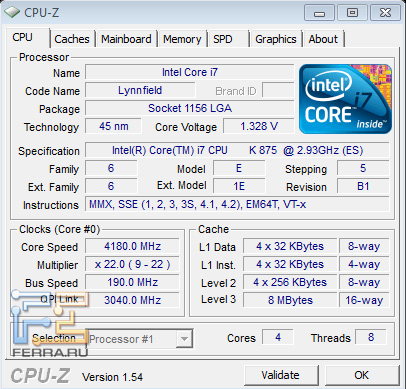Viewport: 406px width, 389px height.
Task: Minimize the CPU-Z window
Action: coord(319,13)
